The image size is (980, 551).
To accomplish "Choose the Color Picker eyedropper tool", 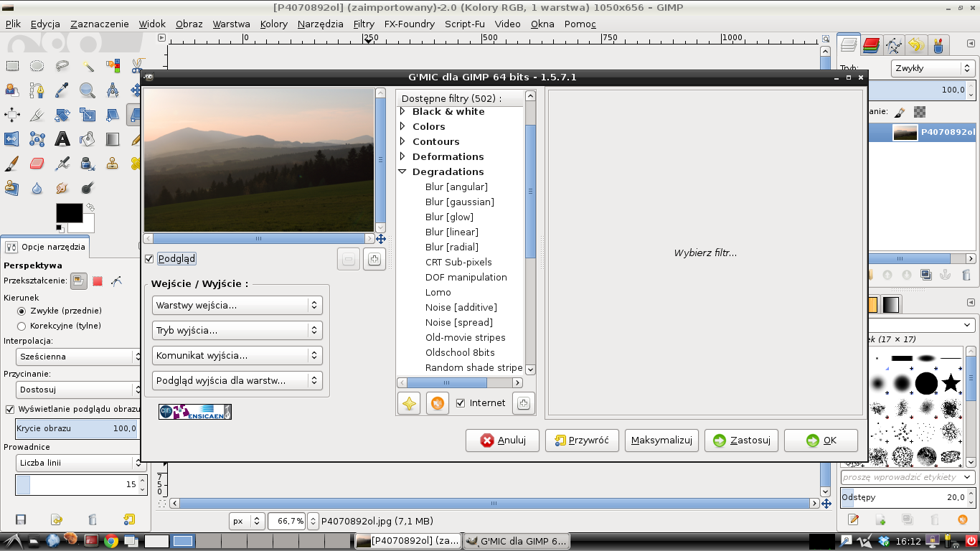I will pyautogui.click(x=62, y=90).
